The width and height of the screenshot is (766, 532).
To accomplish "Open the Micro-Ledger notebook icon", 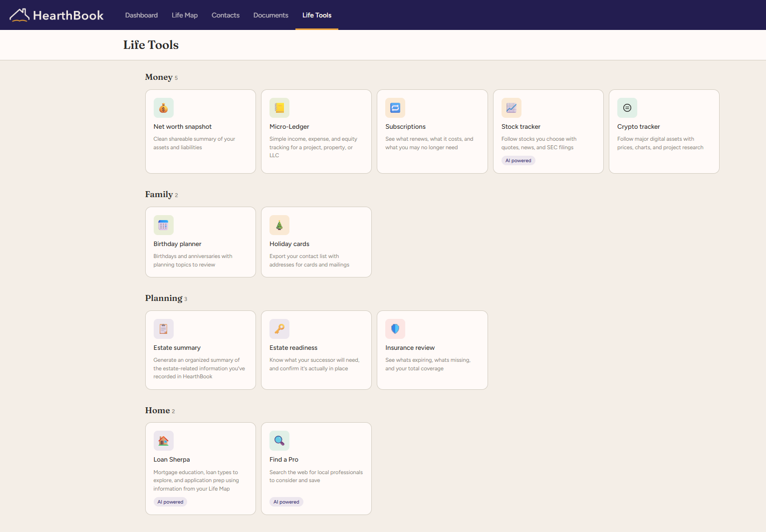I will pyautogui.click(x=279, y=108).
